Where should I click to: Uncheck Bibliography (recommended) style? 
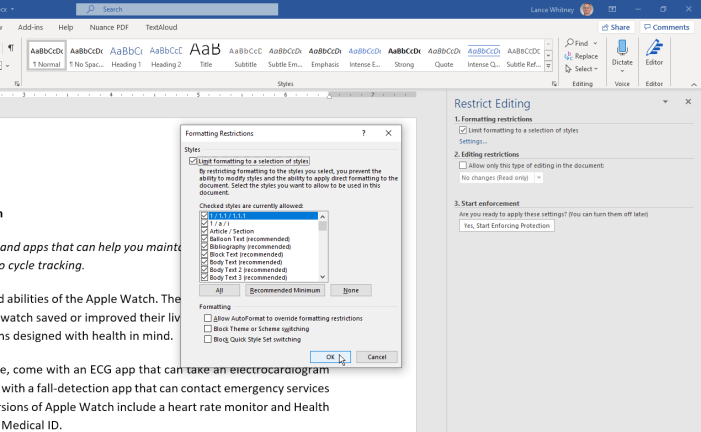(204, 246)
